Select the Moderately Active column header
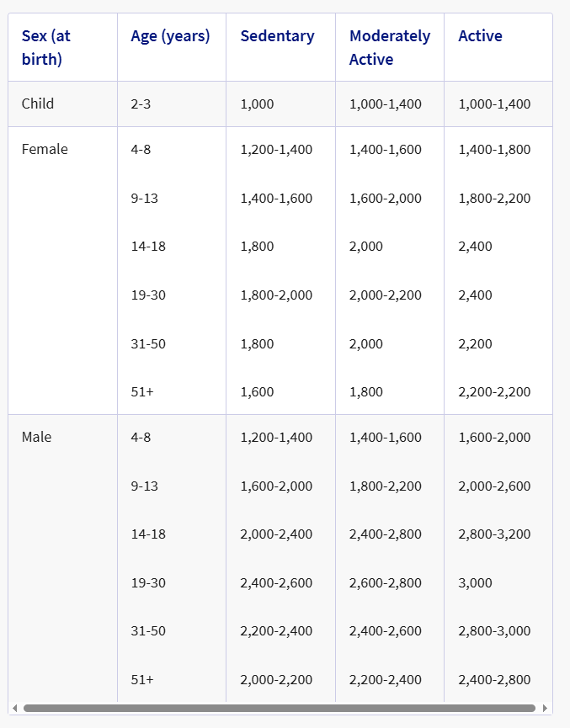The width and height of the screenshot is (570, 728). [389, 48]
